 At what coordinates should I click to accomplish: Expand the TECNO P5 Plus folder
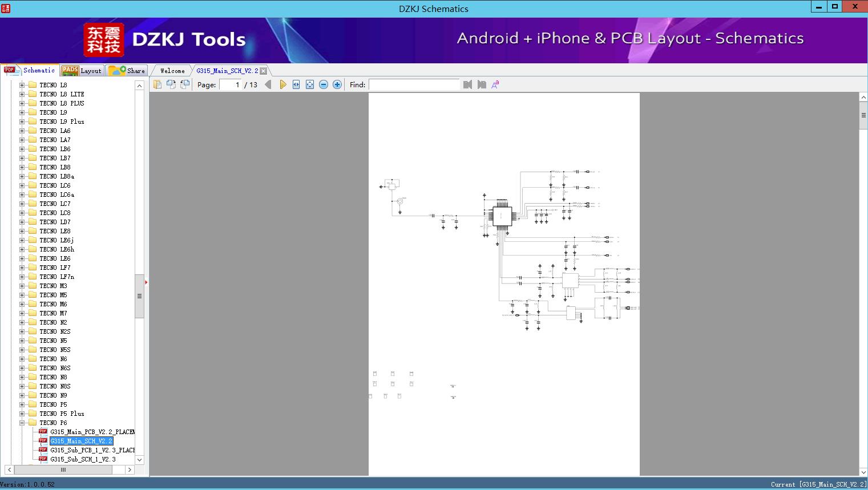pyautogui.click(x=22, y=414)
